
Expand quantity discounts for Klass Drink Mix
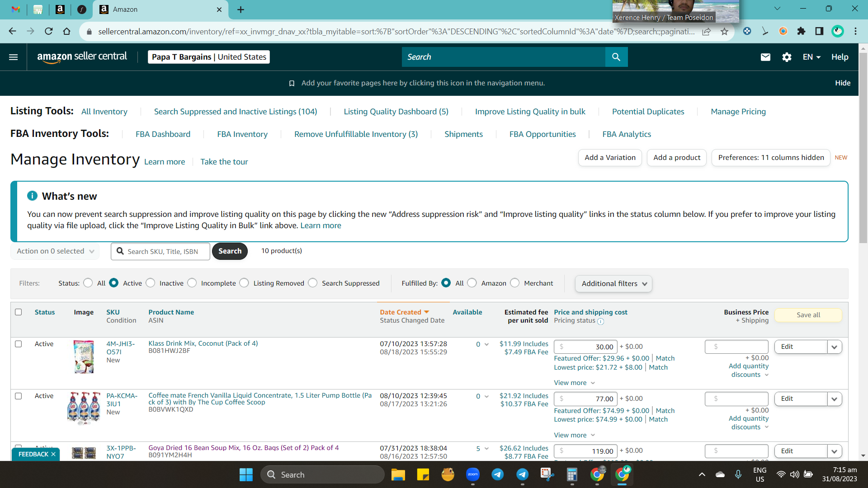coord(749,371)
